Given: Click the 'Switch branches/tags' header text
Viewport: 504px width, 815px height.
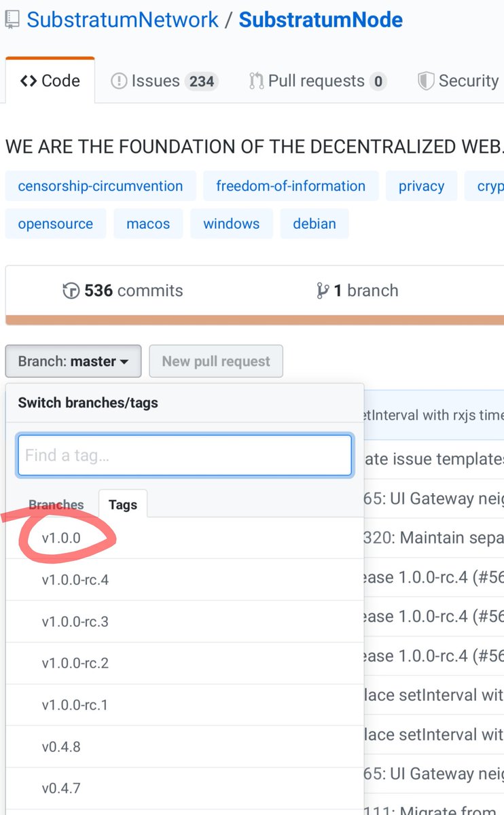Looking at the screenshot, I should click(88, 403).
